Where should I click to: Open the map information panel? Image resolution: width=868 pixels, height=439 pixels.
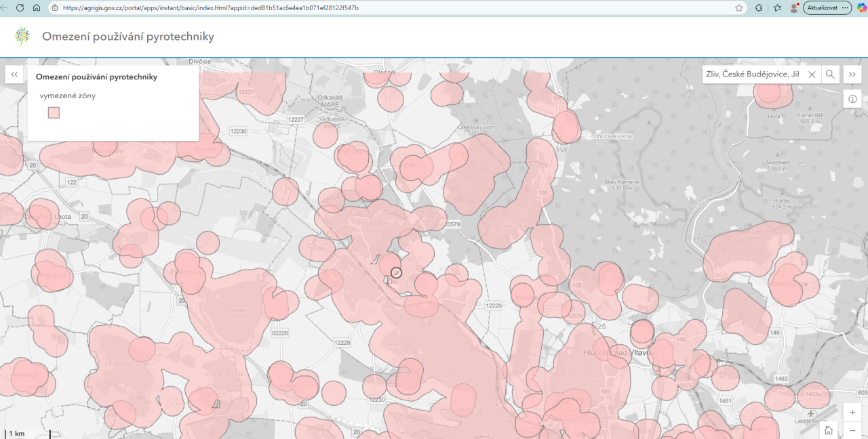(852, 99)
